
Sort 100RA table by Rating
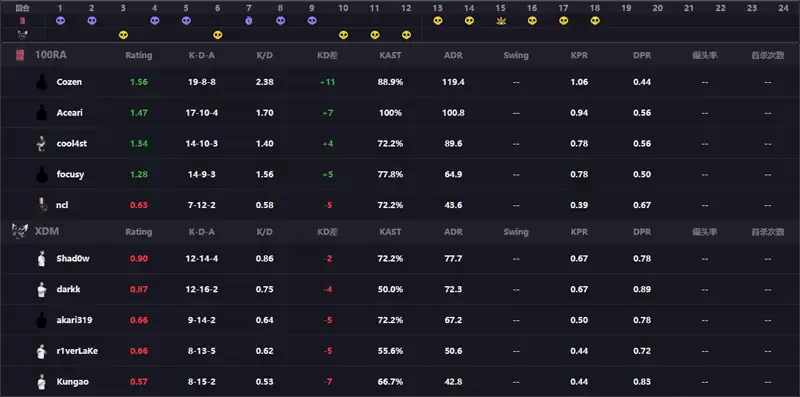139,55
